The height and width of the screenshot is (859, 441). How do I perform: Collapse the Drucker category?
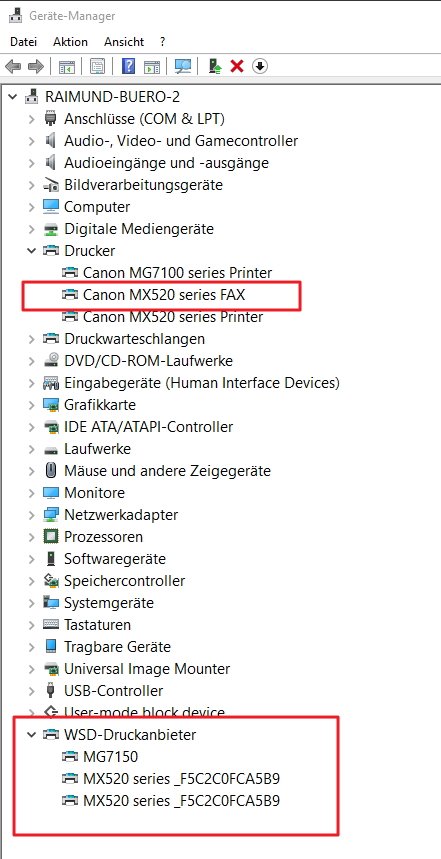[31, 250]
